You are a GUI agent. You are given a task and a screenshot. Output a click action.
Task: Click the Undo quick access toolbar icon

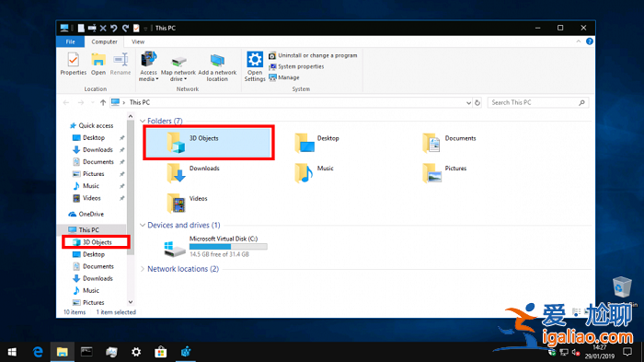(114, 28)
